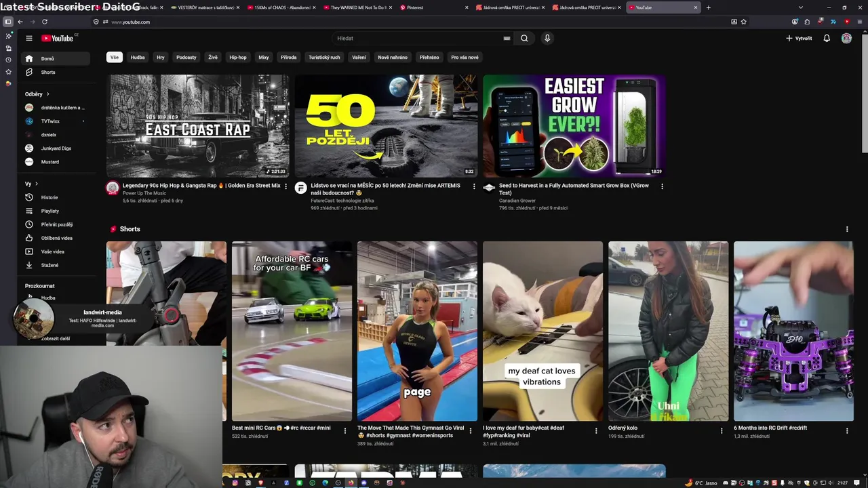The height and width of the screenshot is (488, 868).
Task: Expand the Odběry subscriptions section
Action: click(x=37, y=94)
